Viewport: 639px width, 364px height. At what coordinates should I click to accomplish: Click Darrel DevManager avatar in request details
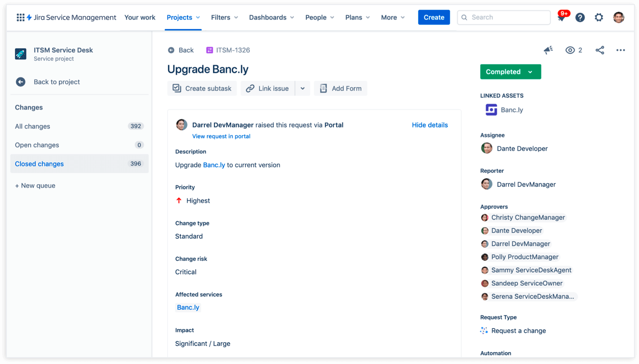click(x=182, y=125)
